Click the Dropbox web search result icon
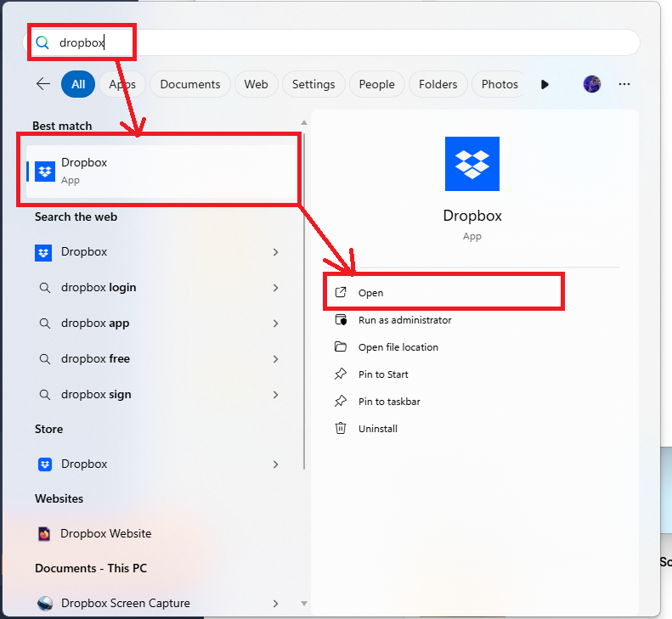The image size is (672, 619). point(43,253)
